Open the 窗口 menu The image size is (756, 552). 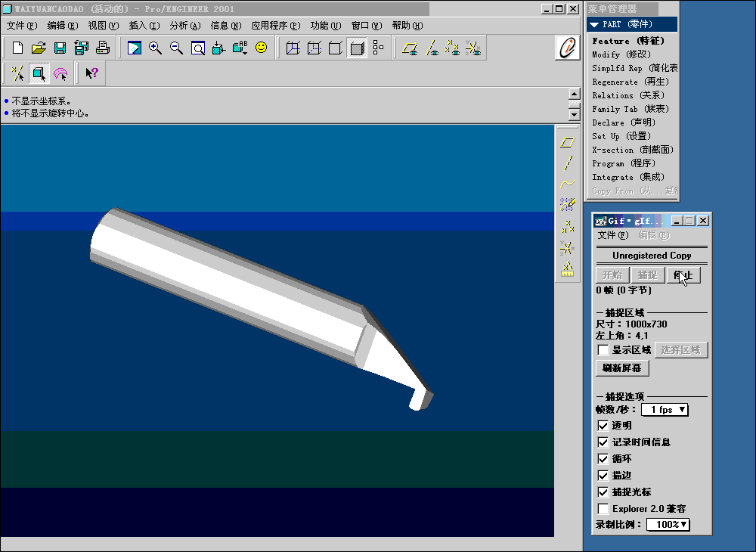367,26
